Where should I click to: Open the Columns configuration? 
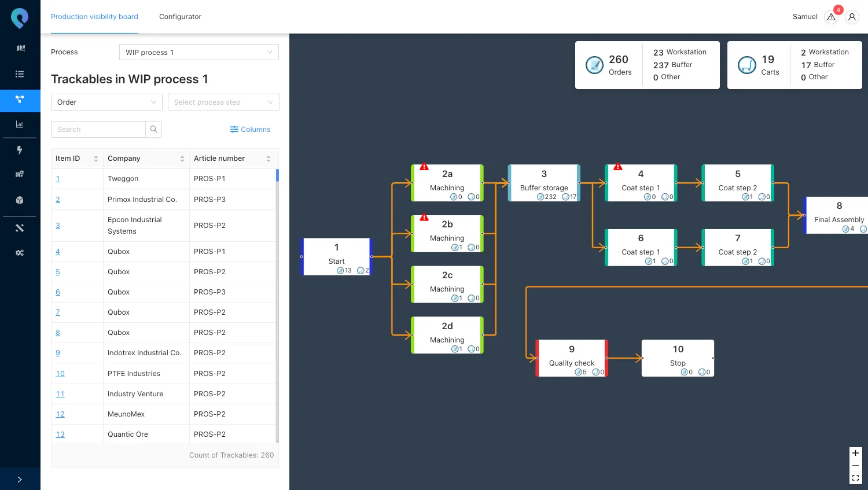coord(250,129)
